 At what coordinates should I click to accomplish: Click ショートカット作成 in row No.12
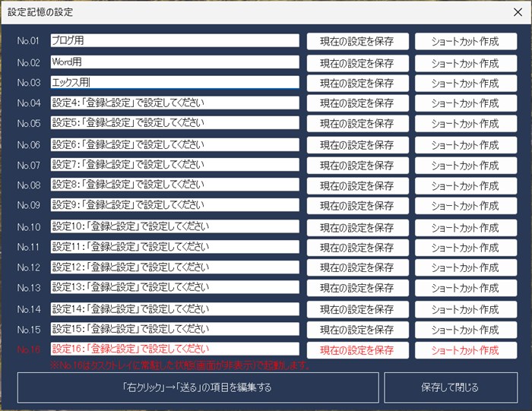[x=466, y=267]
